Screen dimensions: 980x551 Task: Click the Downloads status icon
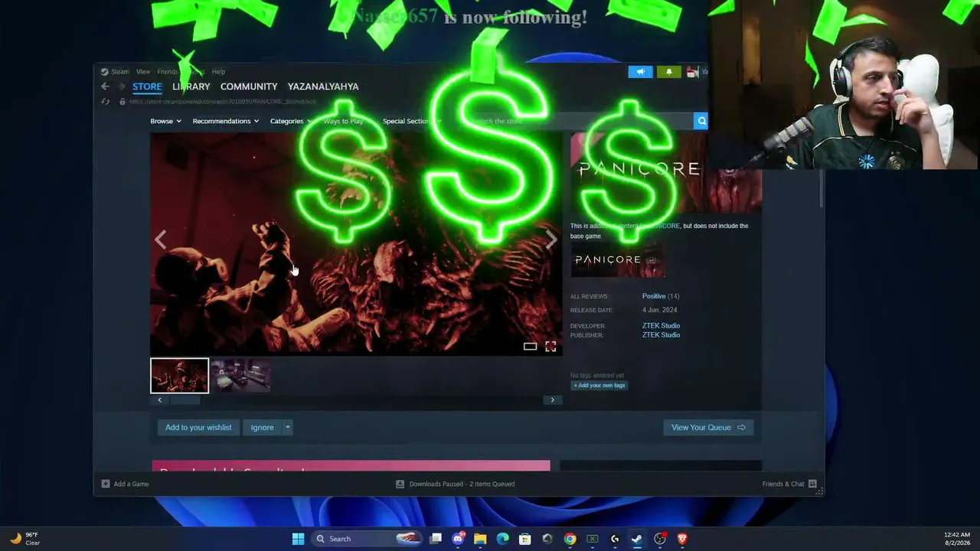(400, 484)
